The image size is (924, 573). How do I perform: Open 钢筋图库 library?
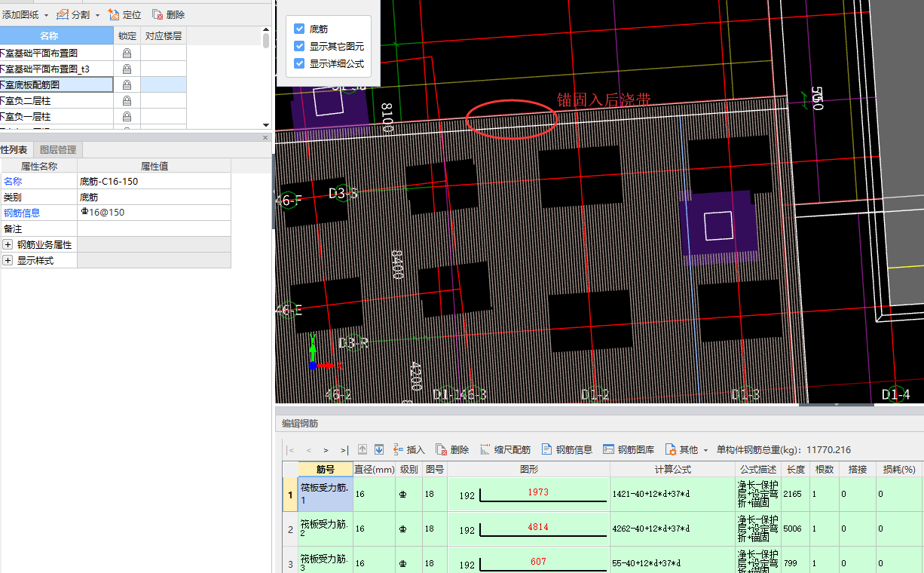coord(629,449)
